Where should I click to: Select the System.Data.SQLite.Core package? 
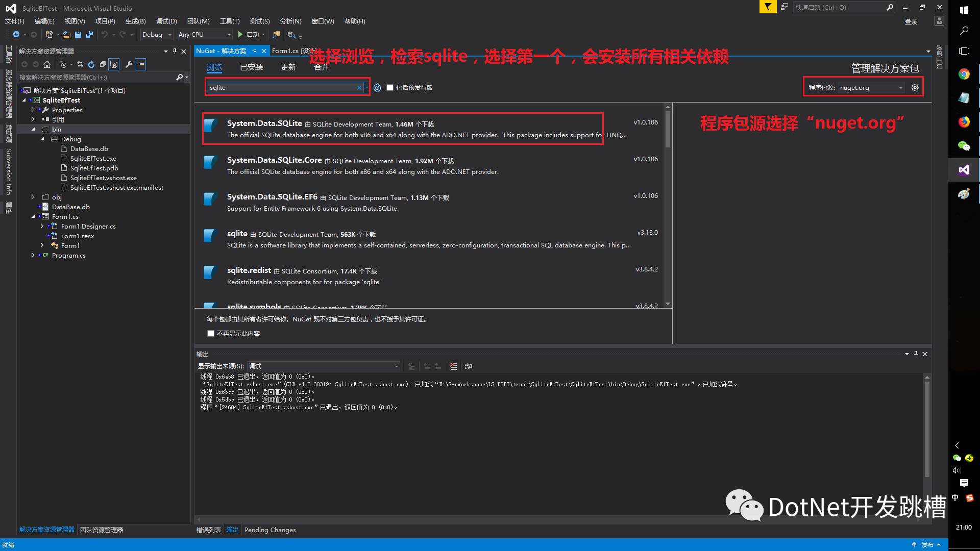point(428,165)
